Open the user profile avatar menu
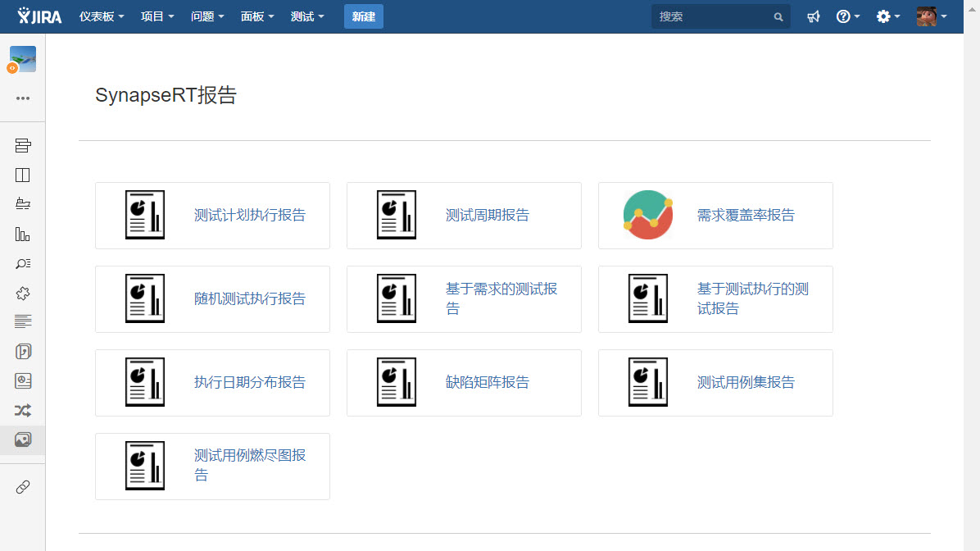 (x=932, y=16)
